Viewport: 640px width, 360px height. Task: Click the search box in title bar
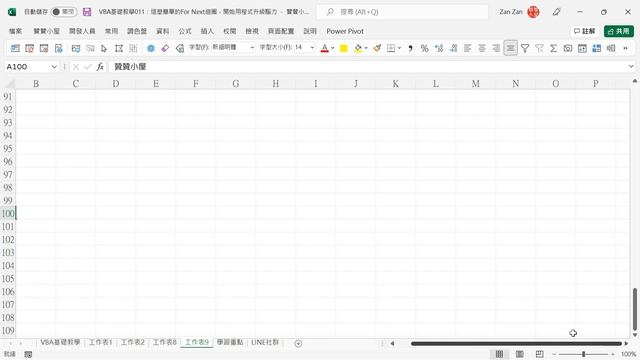coord(402,12)
